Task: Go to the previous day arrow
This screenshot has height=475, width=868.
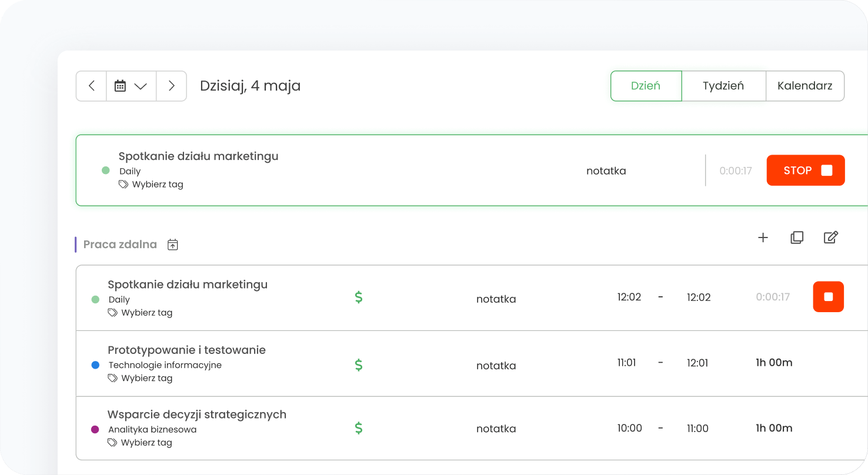Action: [x=91, y=86]
